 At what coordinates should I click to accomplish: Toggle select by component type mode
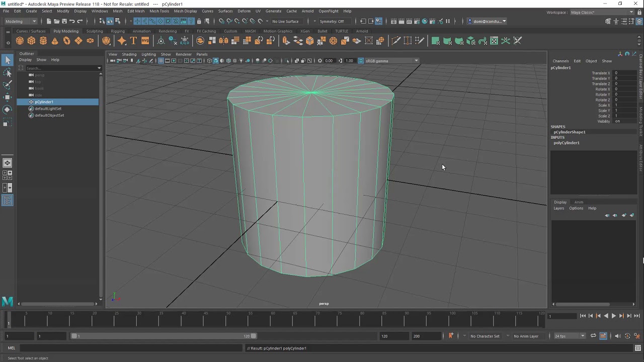pyautogui.click(x=118, y=21)
